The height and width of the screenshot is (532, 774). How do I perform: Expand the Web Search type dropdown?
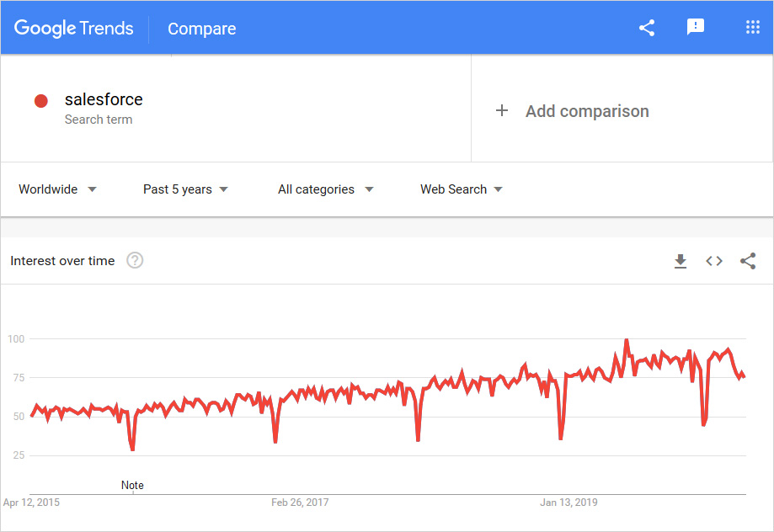(x=461, y=189)
